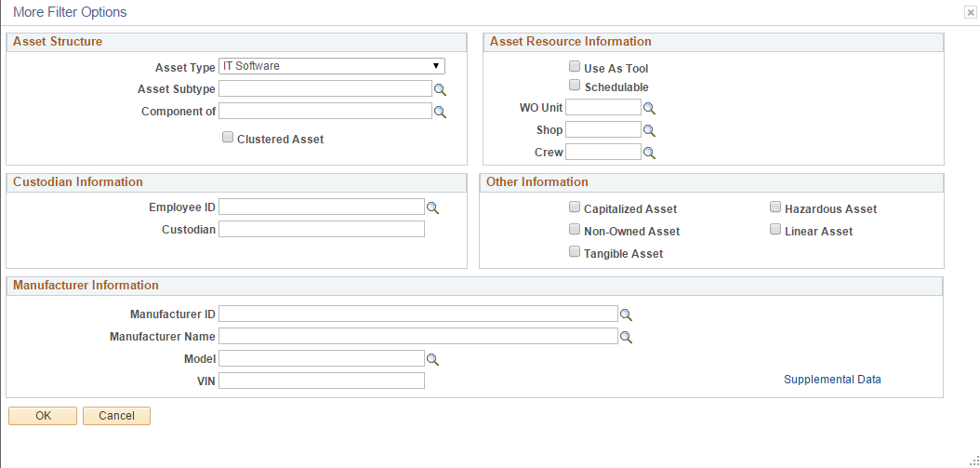The image size is (980, 468).
Task: Click into the Manufacturer ID field
Action: (418, 314)
